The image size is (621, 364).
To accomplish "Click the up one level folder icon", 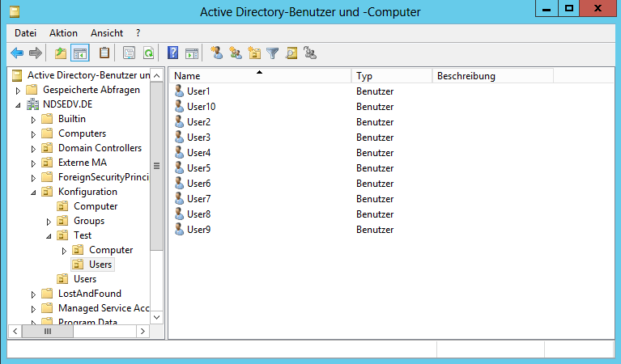I will [x=61, y=53].
